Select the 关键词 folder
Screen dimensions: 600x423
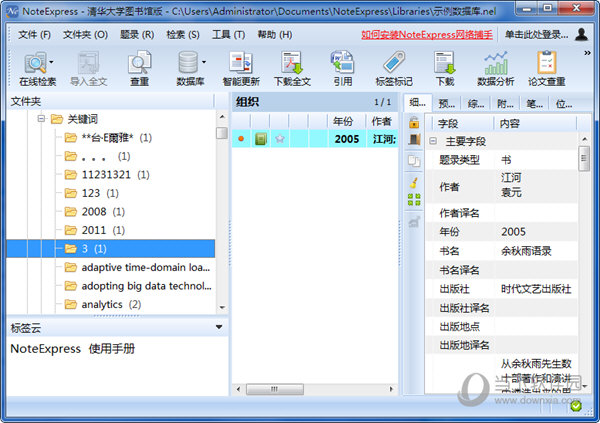(x=82, y=119)
